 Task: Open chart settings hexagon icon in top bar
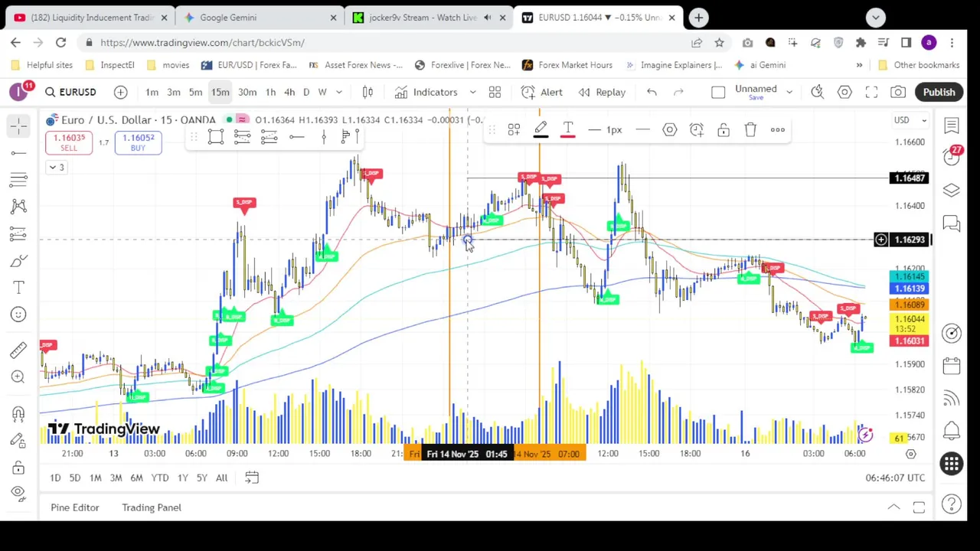tap(844, 92)
